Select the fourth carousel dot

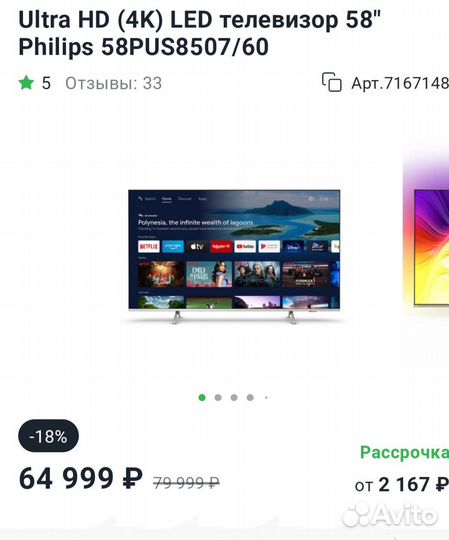coord(250,398)
